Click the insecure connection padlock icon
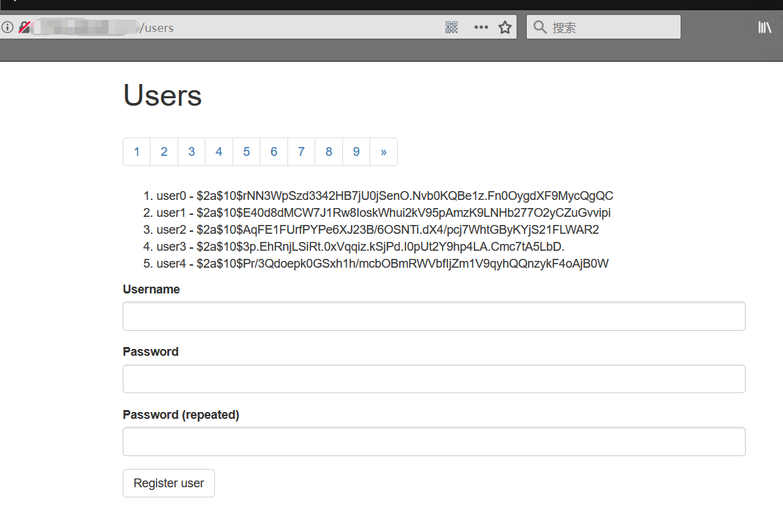Screen dimensions: 783x532 pos(24,28)
